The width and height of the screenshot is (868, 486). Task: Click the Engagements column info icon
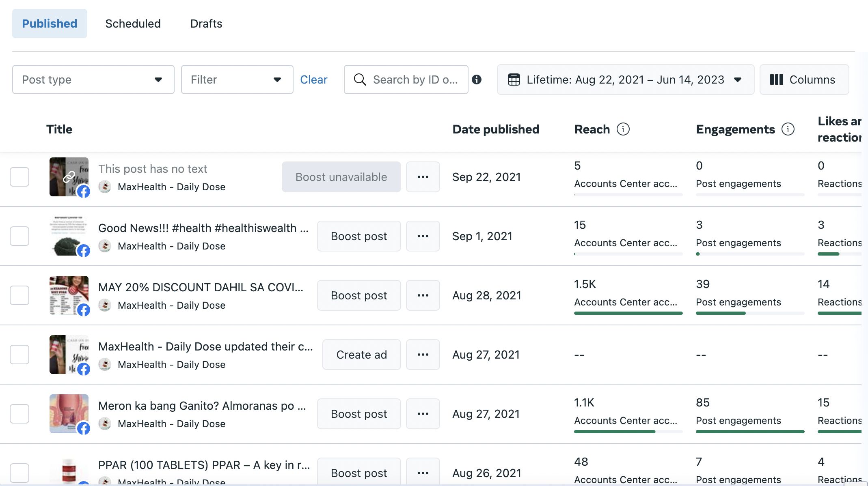788,129
